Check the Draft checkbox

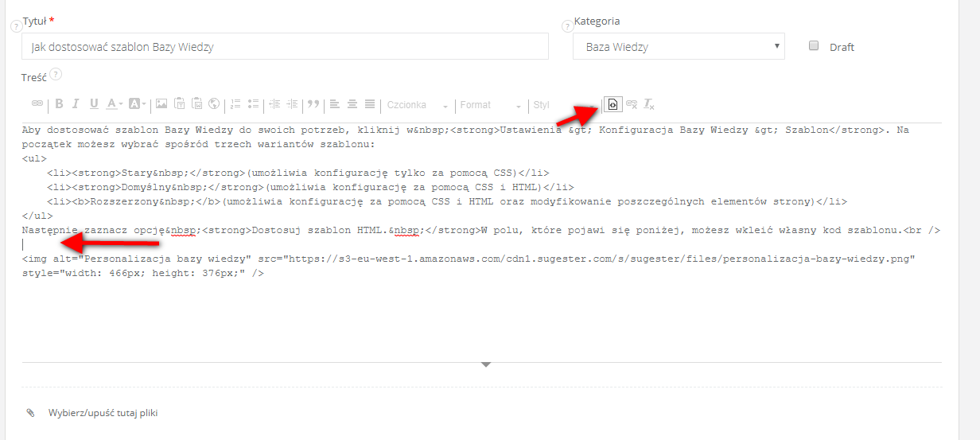click(814, 46)
